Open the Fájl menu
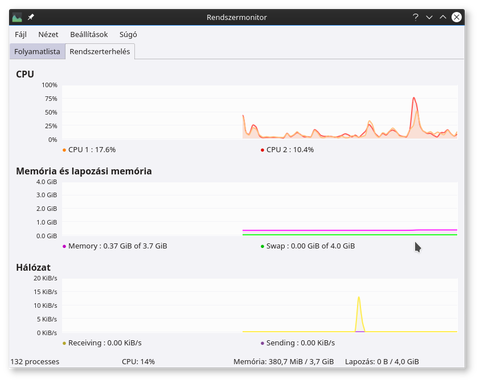This screenshot has width=480, height=383. coord(20,34)
